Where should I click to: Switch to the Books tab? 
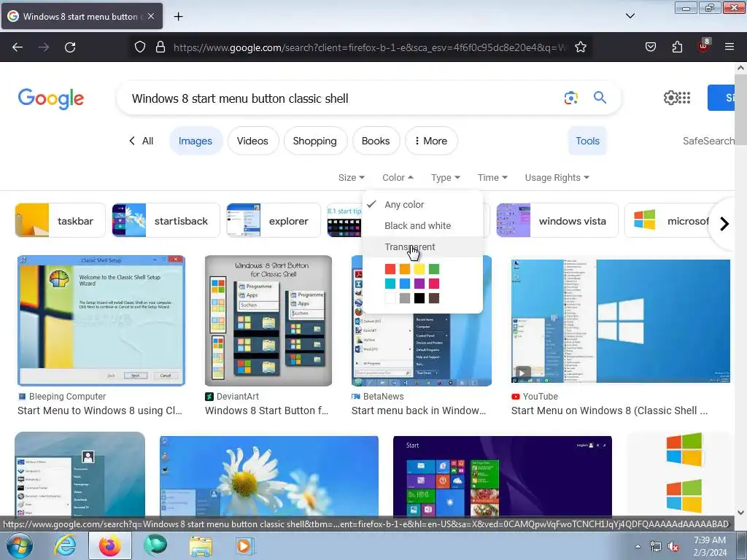(376, 141)
